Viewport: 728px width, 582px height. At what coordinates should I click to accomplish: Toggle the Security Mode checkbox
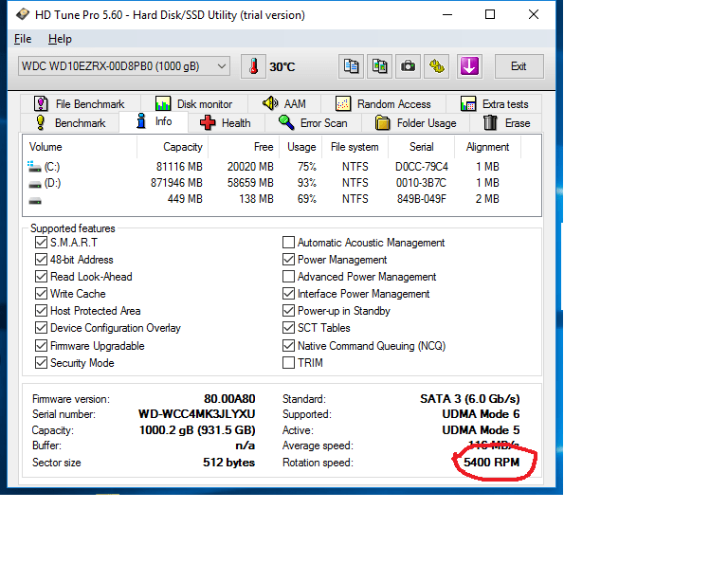click(41, 363)
